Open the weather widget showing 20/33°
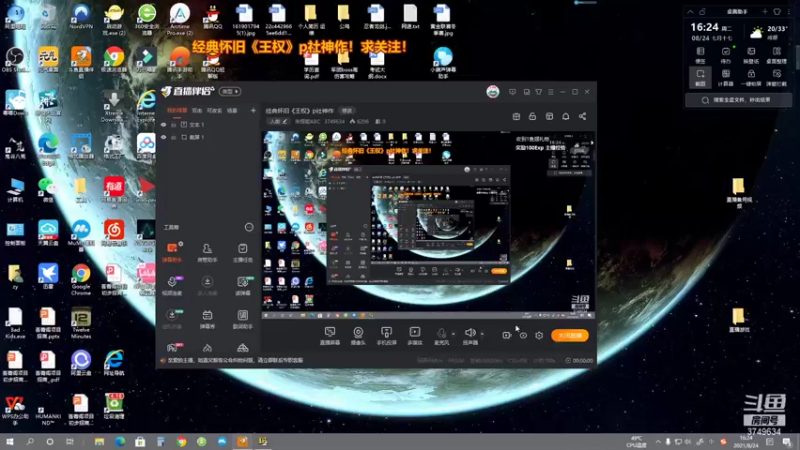This screenshot has height=450, width=800. 768,33
